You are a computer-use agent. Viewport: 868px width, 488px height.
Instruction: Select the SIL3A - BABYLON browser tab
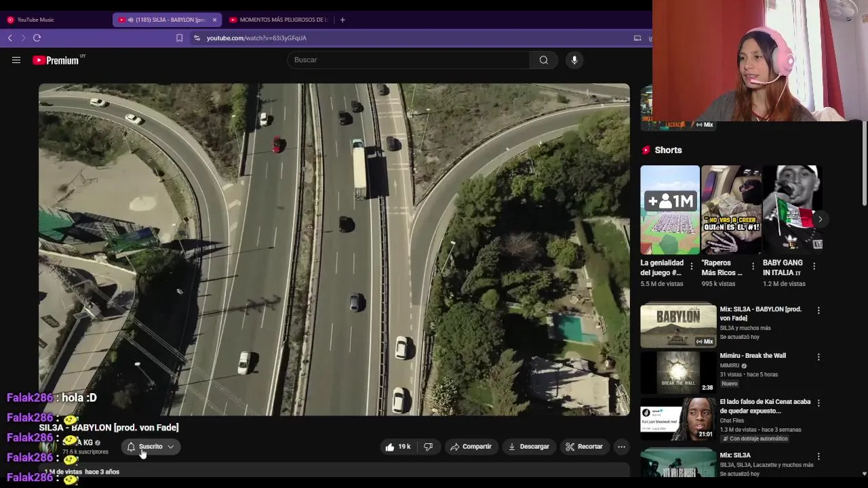pyautogui.click(x=166, y=20)
